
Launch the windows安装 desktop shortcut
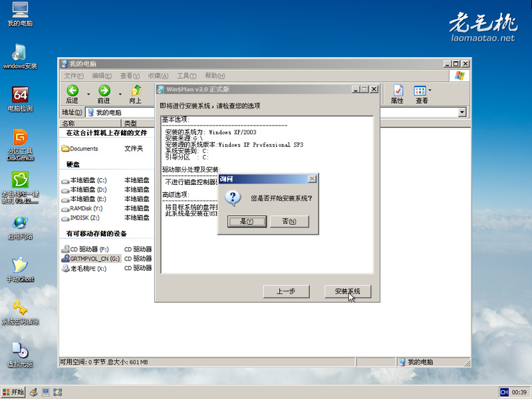click(x=20, y=57)
